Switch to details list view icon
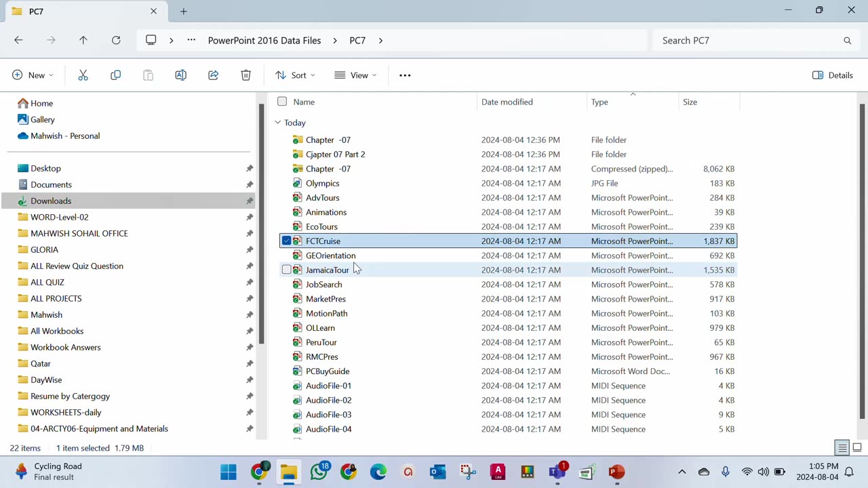The height and width of the screenshot is (488, 868). (842, 448)
